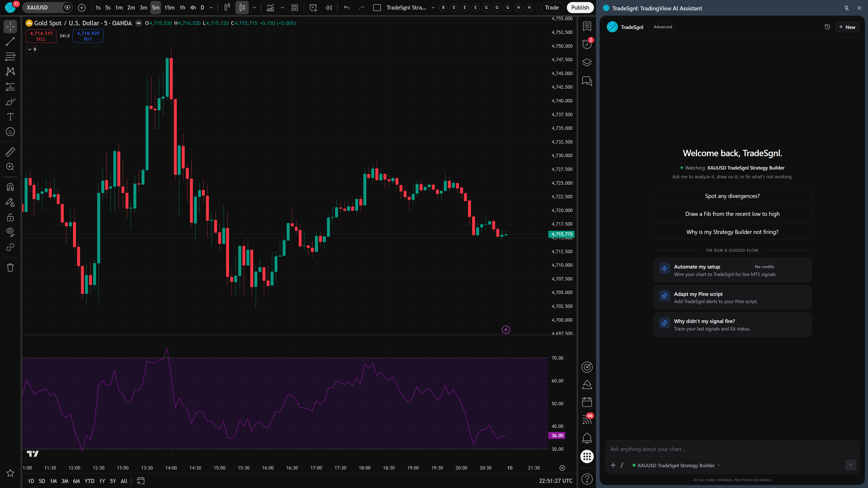The image size is (868, 488).
Task: Start a New chat
Action: point(847,27)
